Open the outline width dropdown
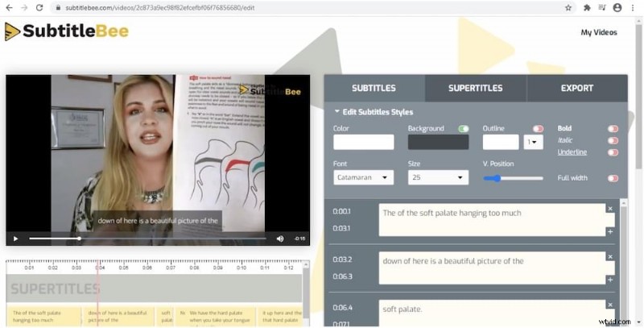 [x=533, y=142]
